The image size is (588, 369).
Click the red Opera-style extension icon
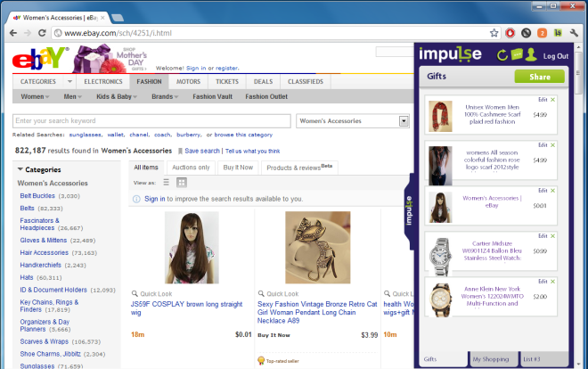click(x=510, y=33)
